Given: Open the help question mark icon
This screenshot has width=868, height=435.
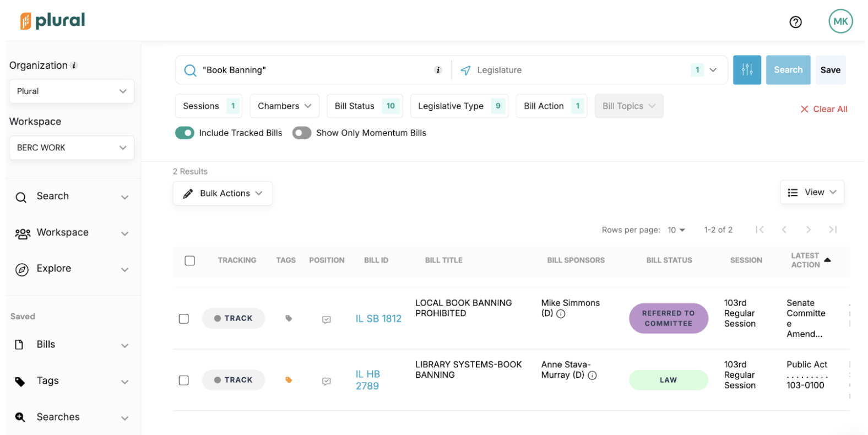Looking at the screenshot, I should tap(795, 22).
